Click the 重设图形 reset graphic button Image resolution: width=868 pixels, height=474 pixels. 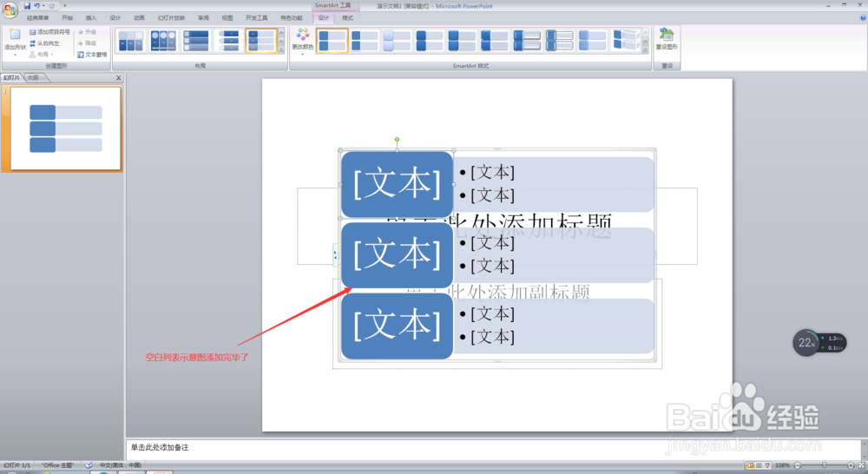[667, 40]
